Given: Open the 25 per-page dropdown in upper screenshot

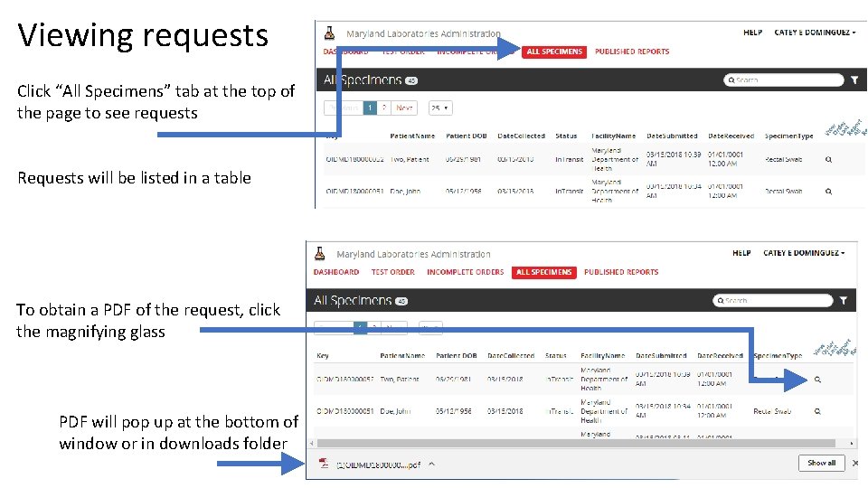Looking at the screenshot, I should click(x=440, y=108).
